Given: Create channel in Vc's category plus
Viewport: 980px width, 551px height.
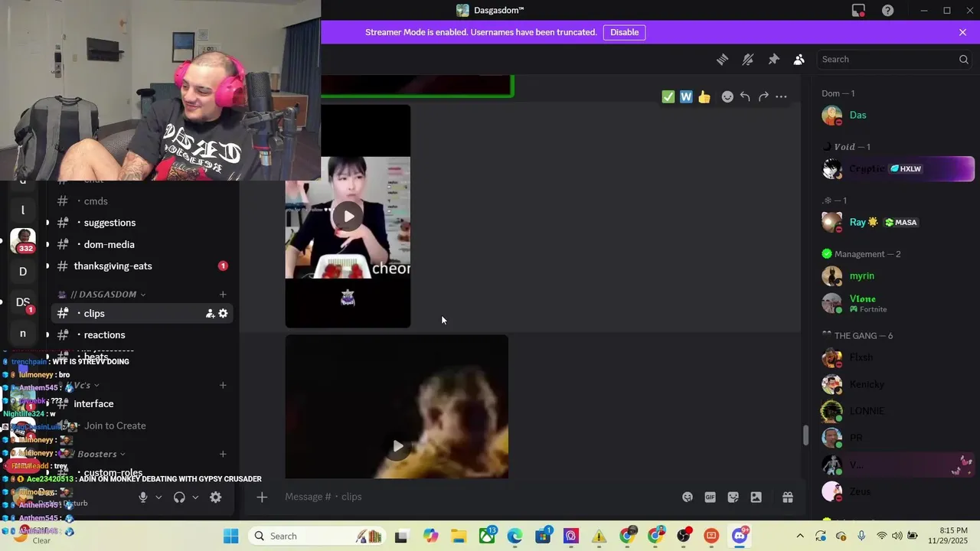Looking at the screenshot, I should (223, 385).
